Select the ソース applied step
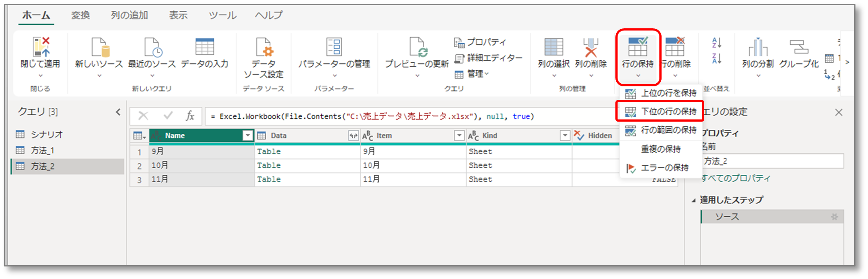This screenshot has width=868, height=279. click(x=772, y=217)
